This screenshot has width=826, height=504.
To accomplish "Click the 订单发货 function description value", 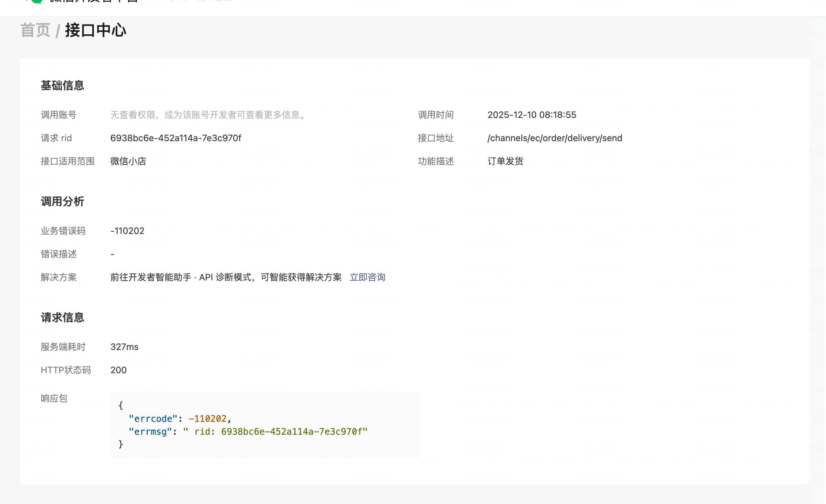I will click(505, 161).
